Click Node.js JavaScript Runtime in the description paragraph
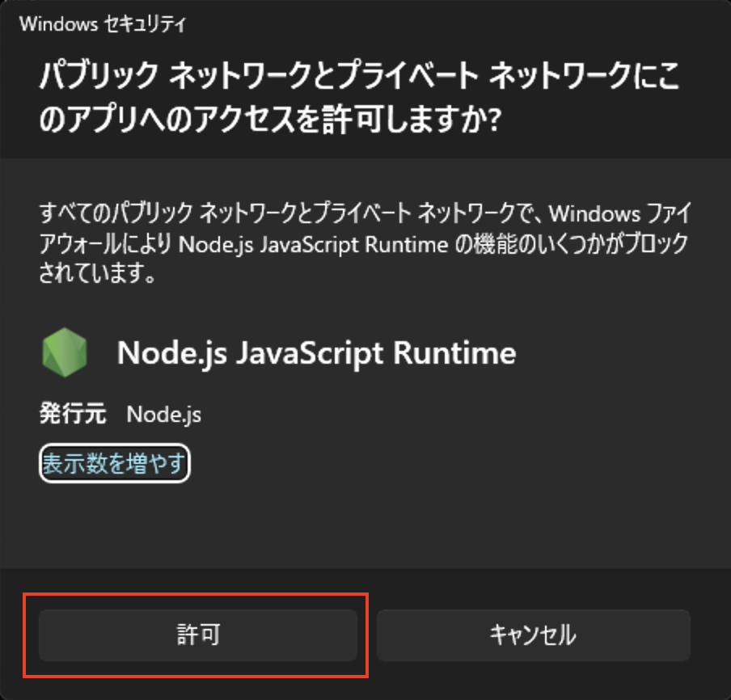 coord(311,244)
